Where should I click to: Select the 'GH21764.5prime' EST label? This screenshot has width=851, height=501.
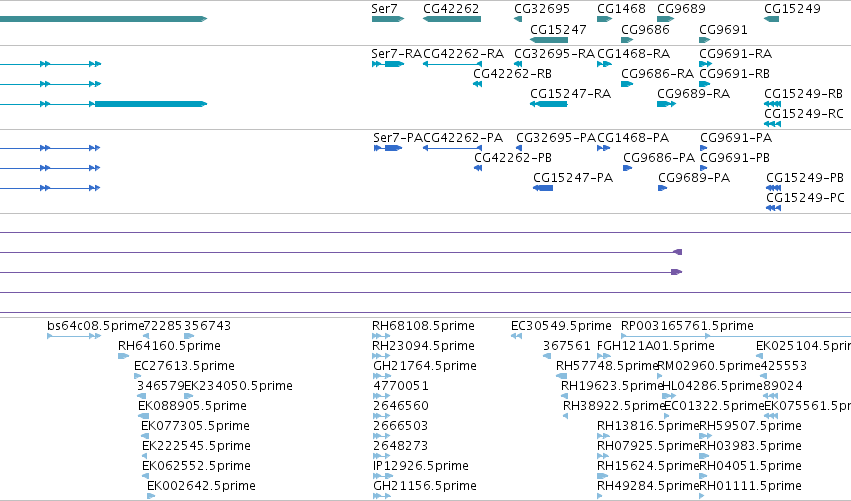coord(425,366)
